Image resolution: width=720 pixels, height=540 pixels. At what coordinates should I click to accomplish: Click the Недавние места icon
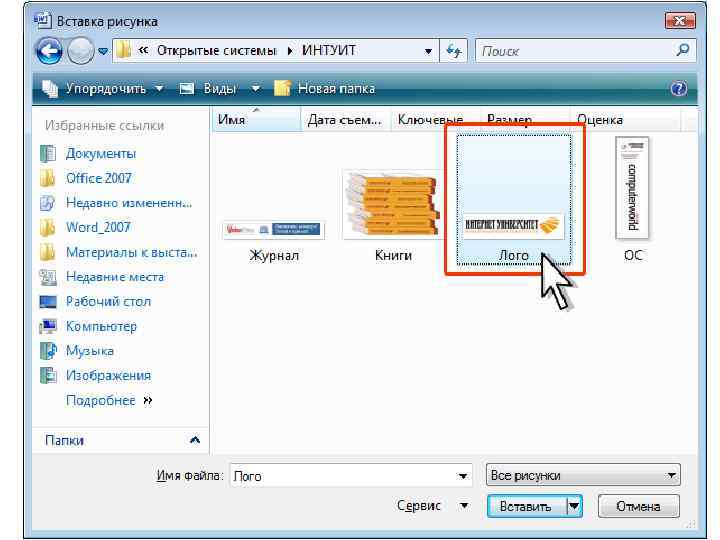click(x=48, y=277)
